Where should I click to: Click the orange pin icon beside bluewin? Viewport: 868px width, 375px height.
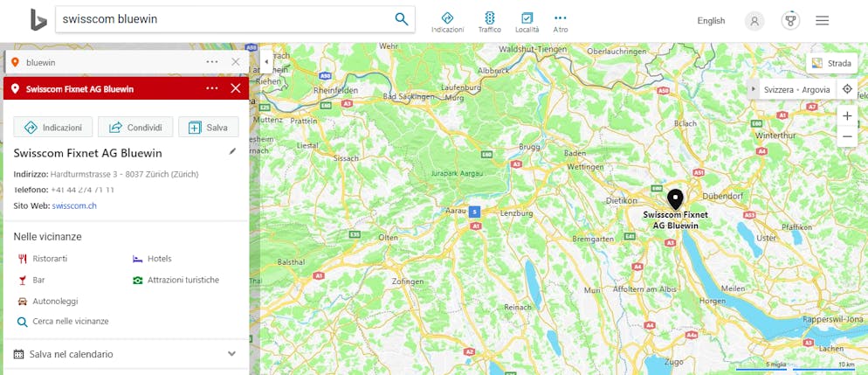pos(16,62)
